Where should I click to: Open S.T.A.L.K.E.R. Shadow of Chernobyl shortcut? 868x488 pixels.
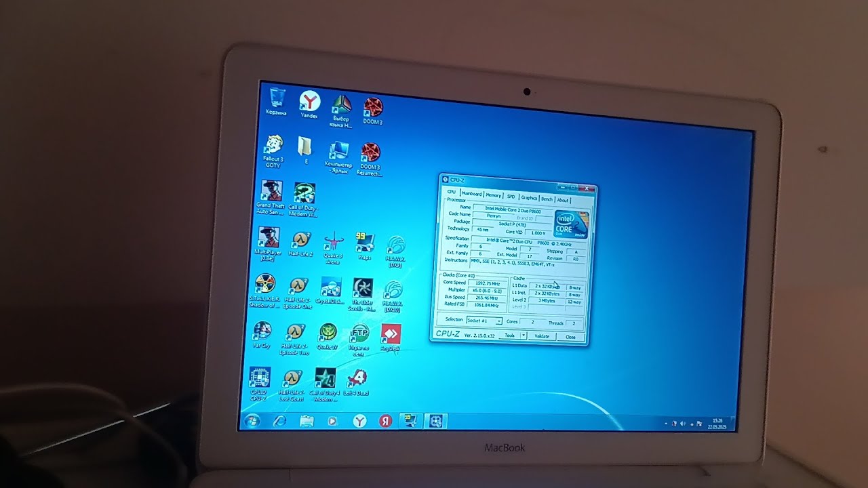(264, 291)
